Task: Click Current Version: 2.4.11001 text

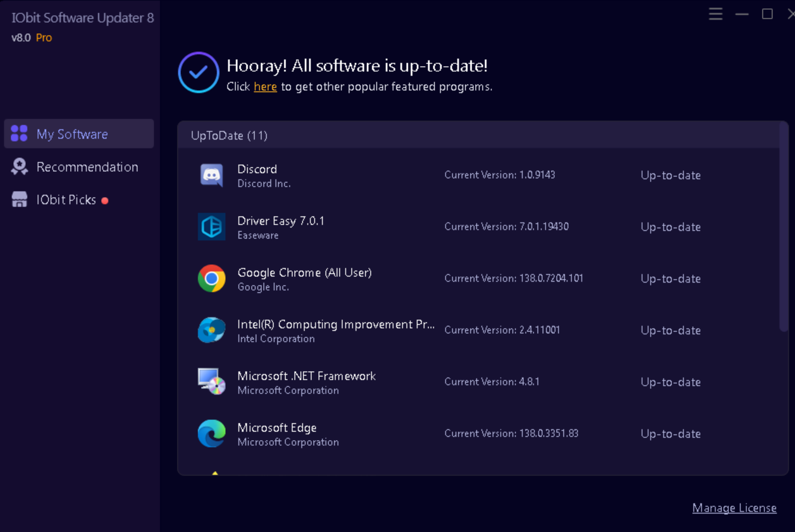Action: [x=502, y=330]
